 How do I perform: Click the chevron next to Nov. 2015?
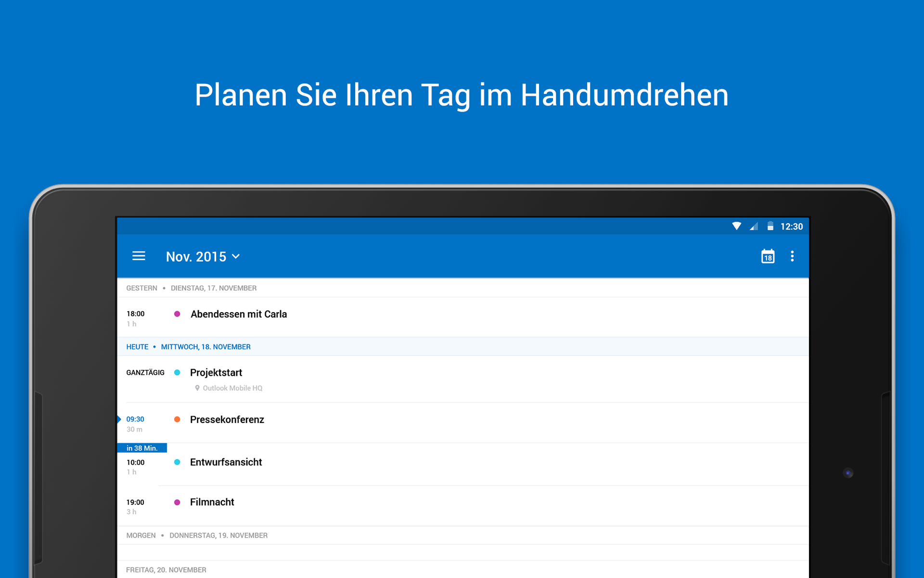point(236,257)
